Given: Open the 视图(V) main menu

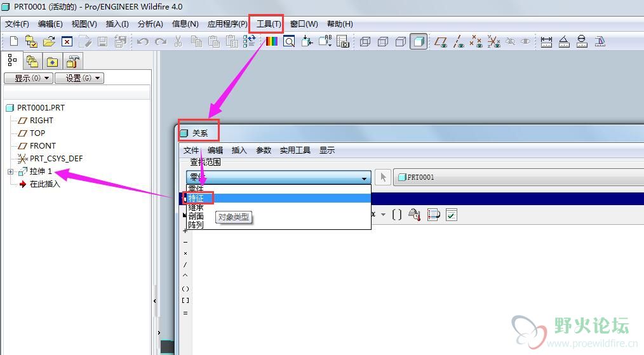Looking at the screenshot, I should [84, 24].
